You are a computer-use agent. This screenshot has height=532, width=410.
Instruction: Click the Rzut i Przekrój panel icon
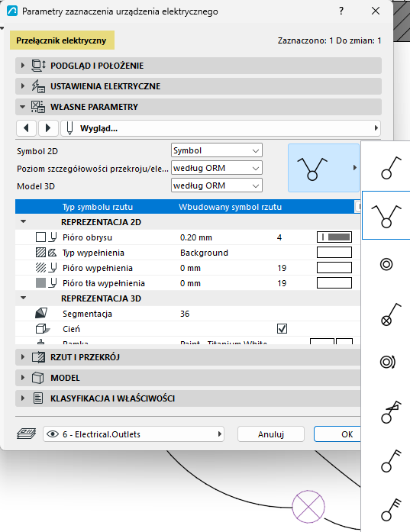click(x=38, y=357)
